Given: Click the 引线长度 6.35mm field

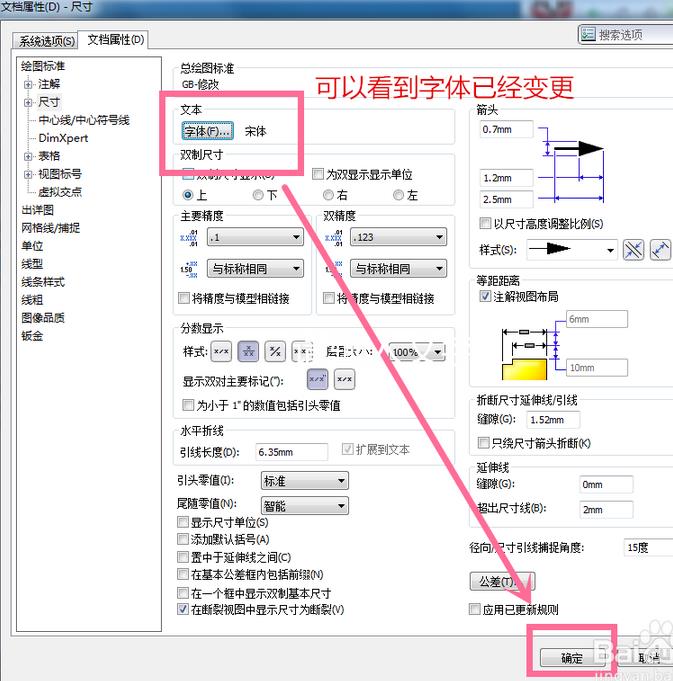Looking at the screenshot, I should point(291,452).
